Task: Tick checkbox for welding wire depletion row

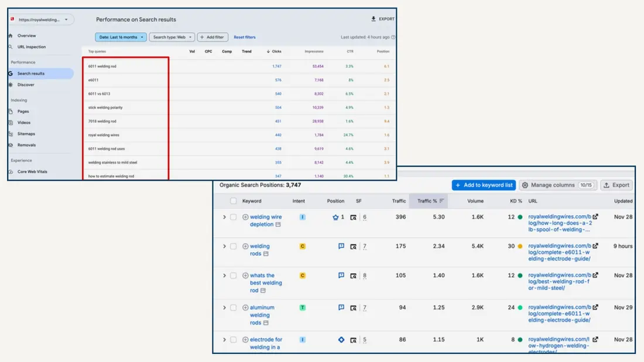Action: 233,217
